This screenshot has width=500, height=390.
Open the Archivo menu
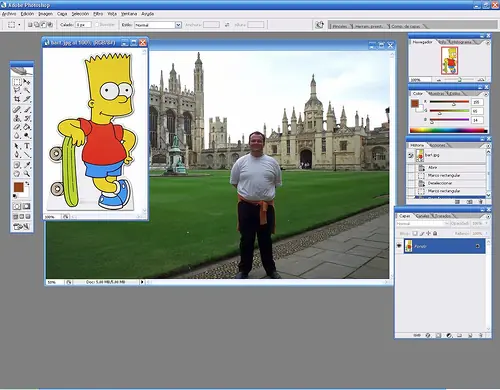click(9, 14)
